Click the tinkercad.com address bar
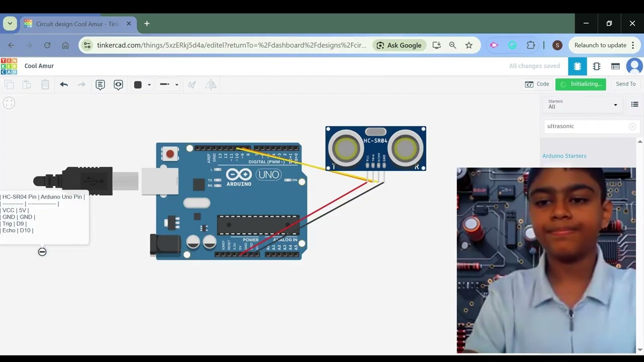The height and width of the screenshot is (362, 644). (231, 45)
